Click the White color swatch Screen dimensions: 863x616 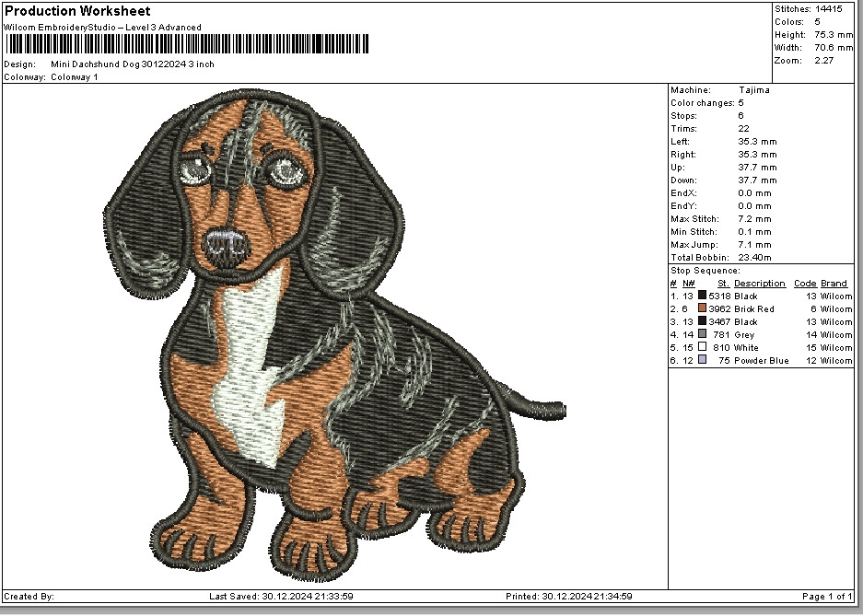click(702, 347)
